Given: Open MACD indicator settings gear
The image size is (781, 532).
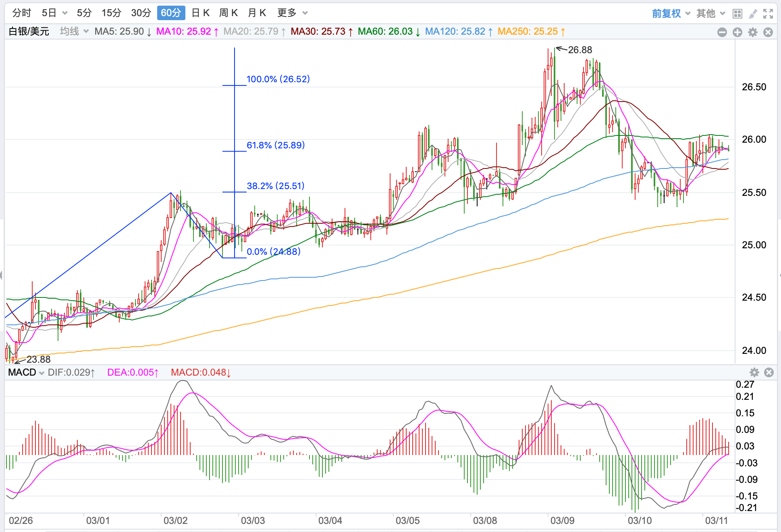Looking at the screenshot, I should (x=754, y=372).
